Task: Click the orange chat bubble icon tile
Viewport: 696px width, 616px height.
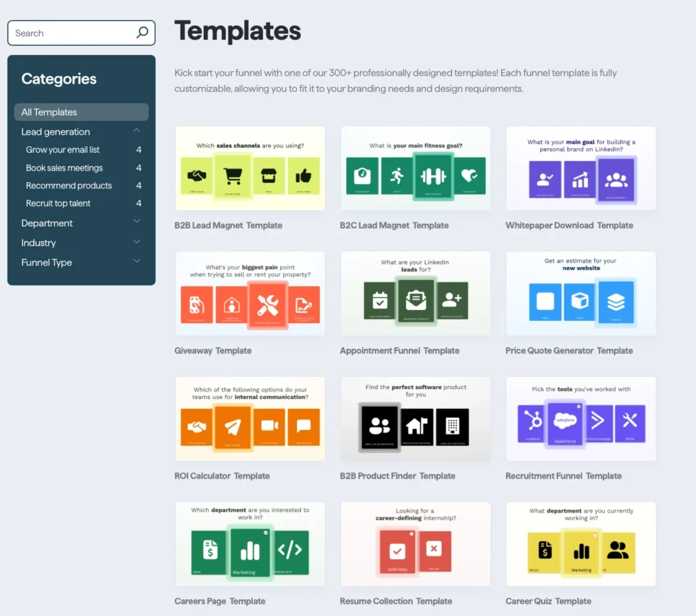Action: click(x=304, y=427)
